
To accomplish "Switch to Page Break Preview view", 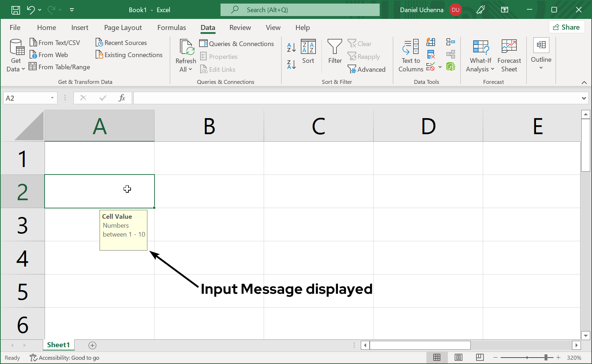I will click(480, 357).
